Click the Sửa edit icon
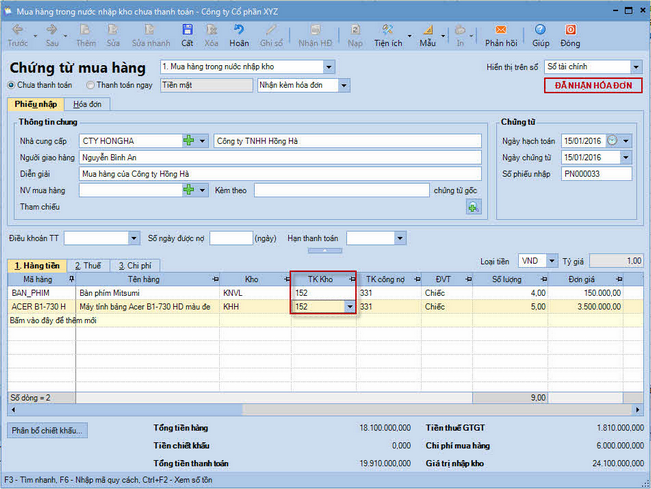Screen dimensions: 651x489 (113, 35)
